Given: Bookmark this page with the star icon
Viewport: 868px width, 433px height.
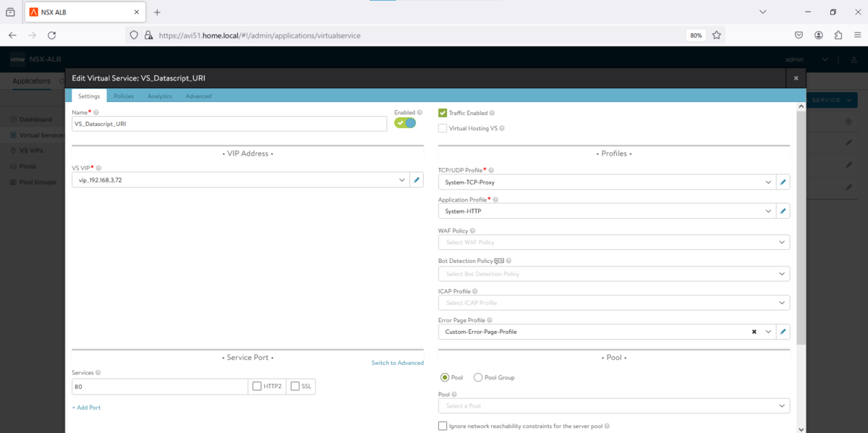Looking at the screenshot, I should (x=717, y=35).
